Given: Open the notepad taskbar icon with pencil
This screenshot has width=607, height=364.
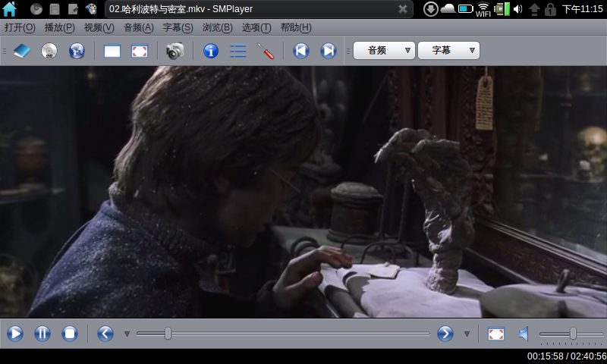Looking at the screenshot, I should pos(73,9).
